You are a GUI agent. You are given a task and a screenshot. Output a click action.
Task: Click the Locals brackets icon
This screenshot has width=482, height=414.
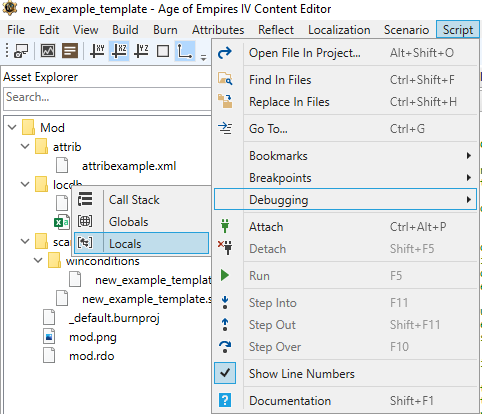(85, 243)
